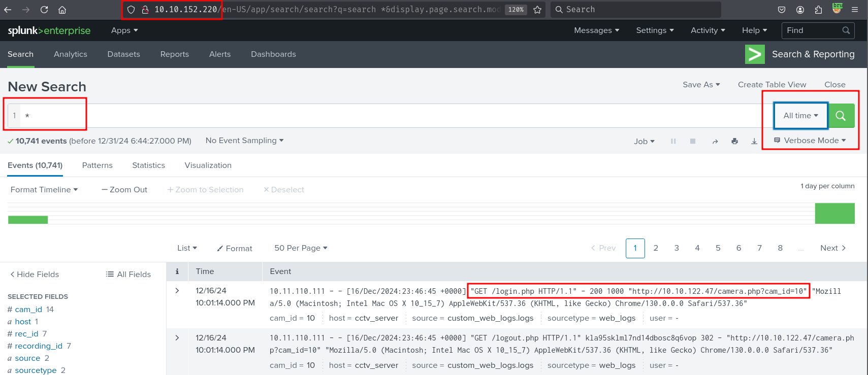Expand the first event row chevron
868x375 pixels.
(x=177, y=291)
